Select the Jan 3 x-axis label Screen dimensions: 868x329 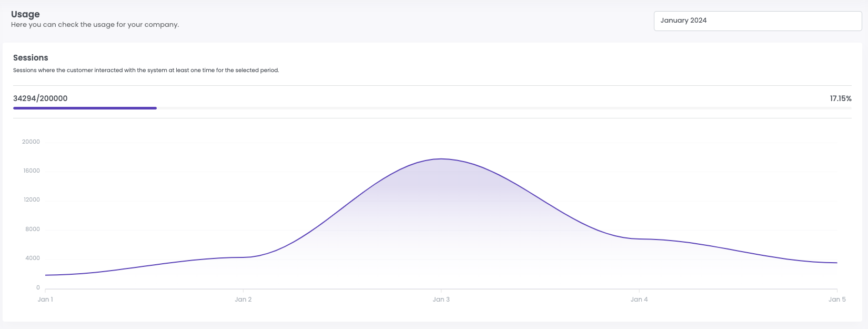(441, 300)
